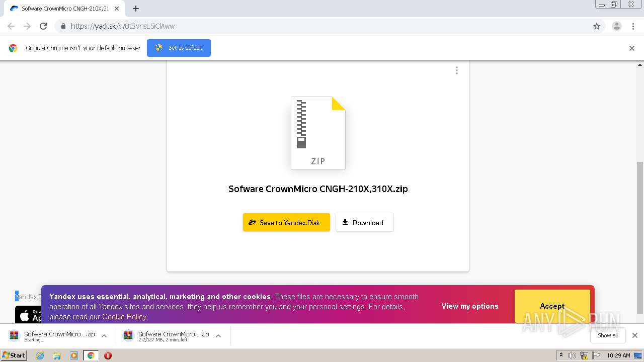Click the clock showing 10:29 AM
The height and width of the screenshot is (362, 644).
point(618,355)
